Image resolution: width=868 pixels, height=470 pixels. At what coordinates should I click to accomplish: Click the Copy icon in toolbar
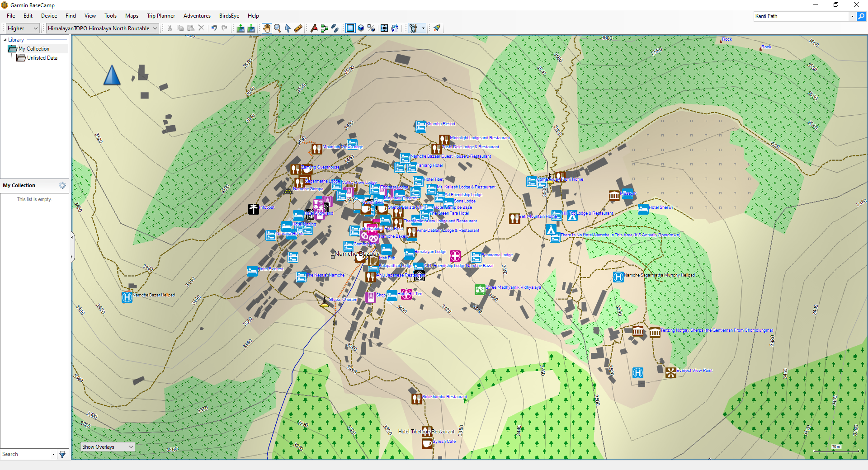(180, 28)
